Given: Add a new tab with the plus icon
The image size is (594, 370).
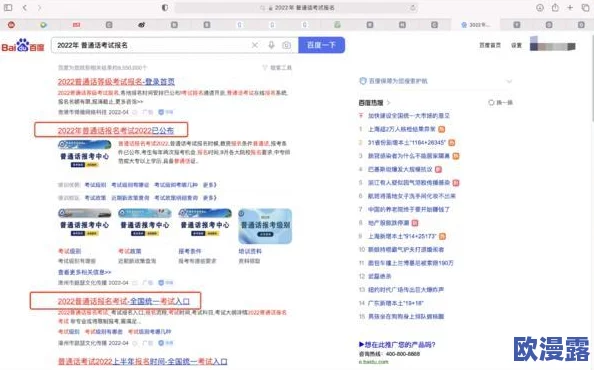Looking at the screenshot, I should (x=570, y=8).
